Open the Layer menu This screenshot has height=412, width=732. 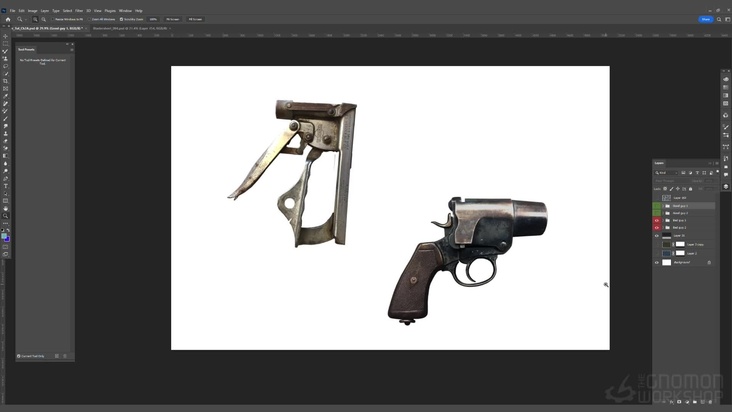44,10
